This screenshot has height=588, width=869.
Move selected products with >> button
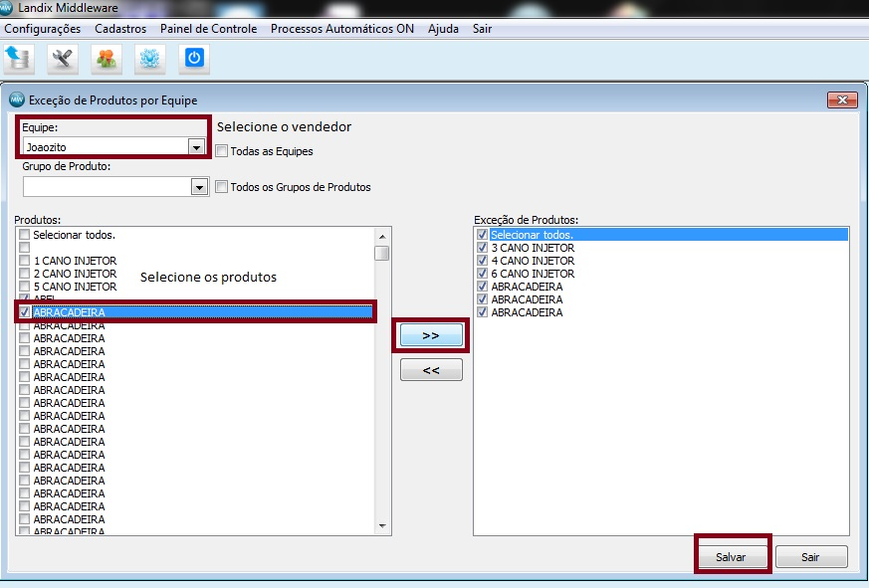pos(431,335)
